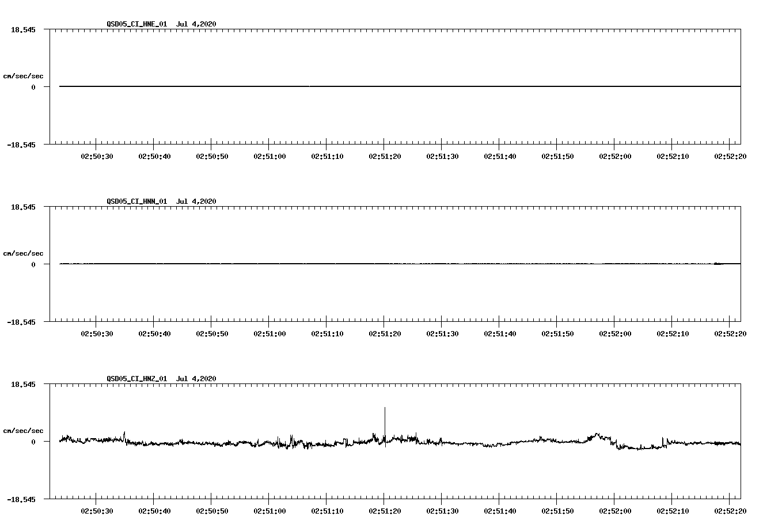Click the 02:52:00 time label under HNE plot
This screenshot has height=532, width=782.
pyautogui.click(x=615, y=157)
